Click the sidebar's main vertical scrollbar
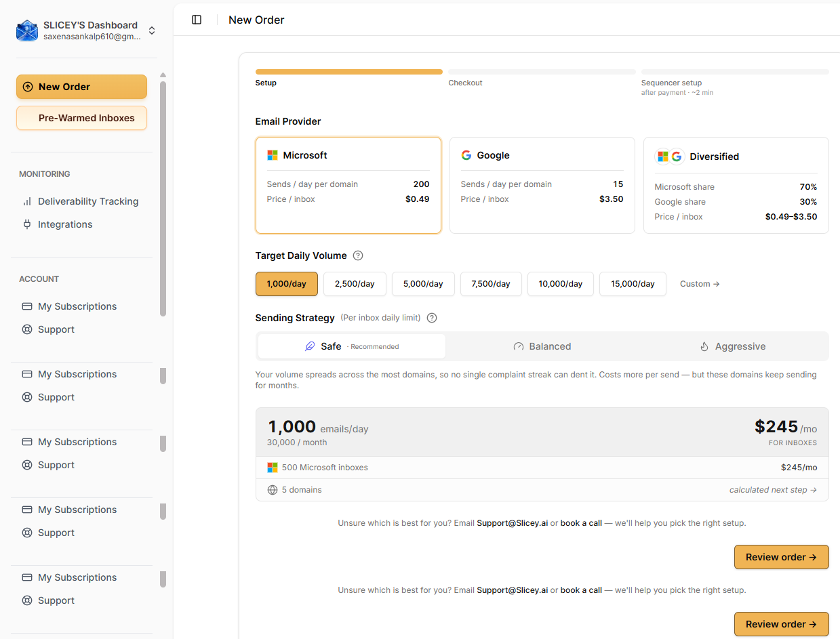Viewport: 840px width, 639px height. coord(163,199)
